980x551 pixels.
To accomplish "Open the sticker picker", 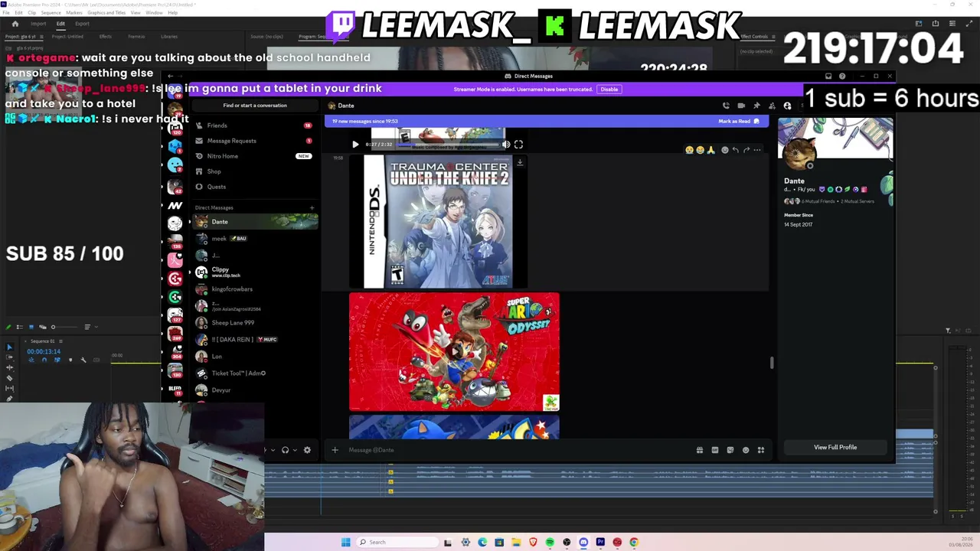I will 730,450.
